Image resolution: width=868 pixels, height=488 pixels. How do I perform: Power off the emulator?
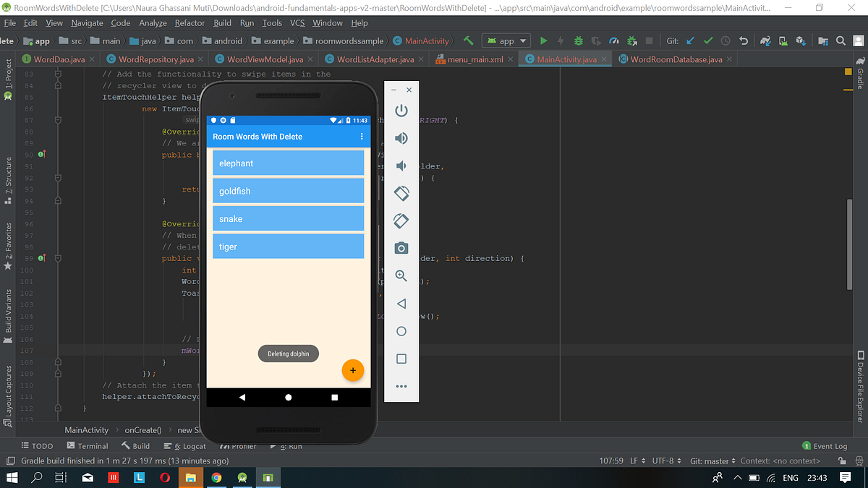tap(401, 111)
